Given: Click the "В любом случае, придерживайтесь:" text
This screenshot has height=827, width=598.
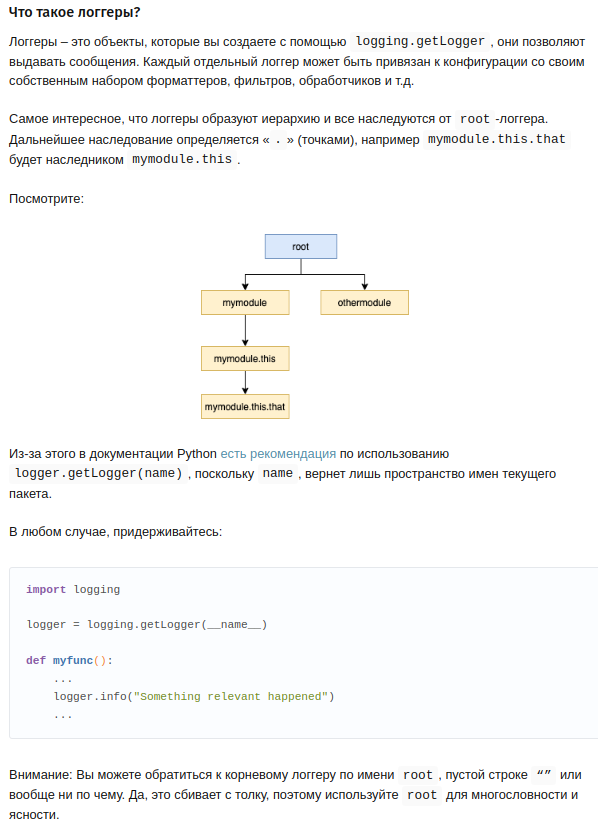Looking at the screenshot, I should [115, 532].
